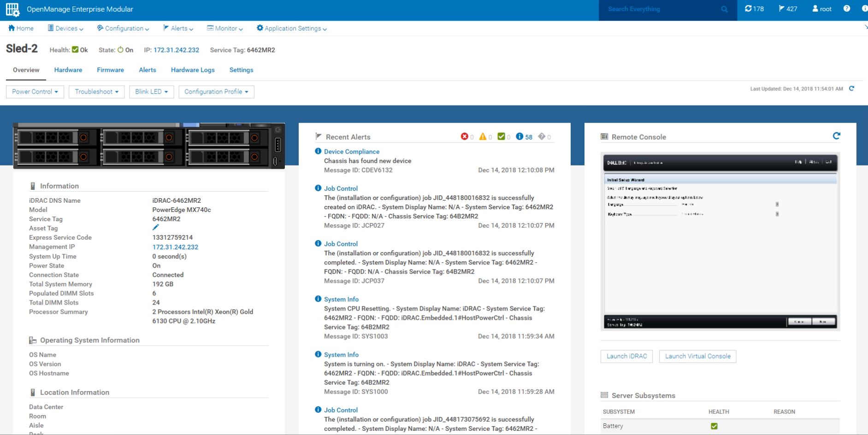The width and height of the screenshot is (868, 435).
Task: Click the Sled-2 server front image
Action: point(149,146)
